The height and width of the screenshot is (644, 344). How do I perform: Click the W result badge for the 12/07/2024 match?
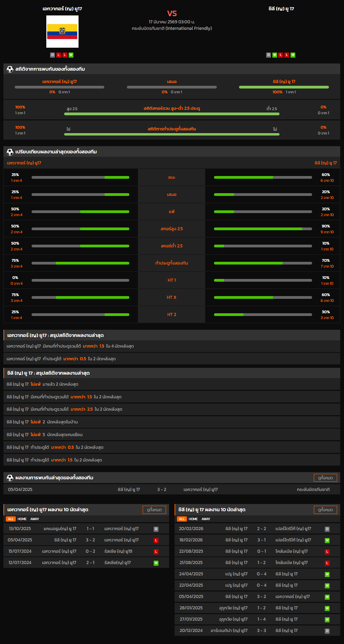[156, 563]
